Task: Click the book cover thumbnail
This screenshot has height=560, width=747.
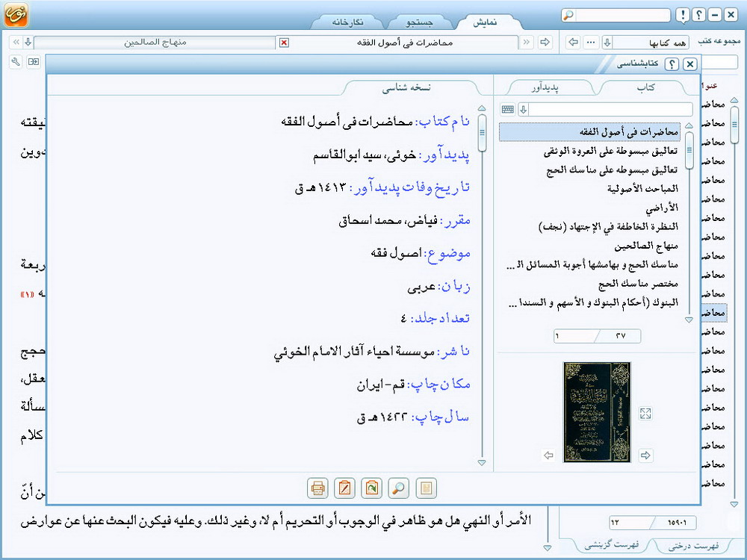Action: tap(597, 412)
